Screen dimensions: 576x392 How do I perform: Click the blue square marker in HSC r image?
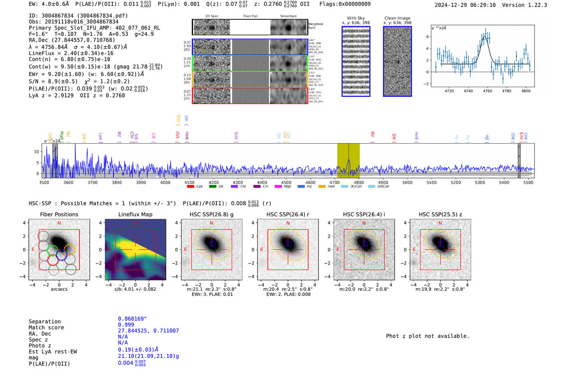tap(289, 244)
